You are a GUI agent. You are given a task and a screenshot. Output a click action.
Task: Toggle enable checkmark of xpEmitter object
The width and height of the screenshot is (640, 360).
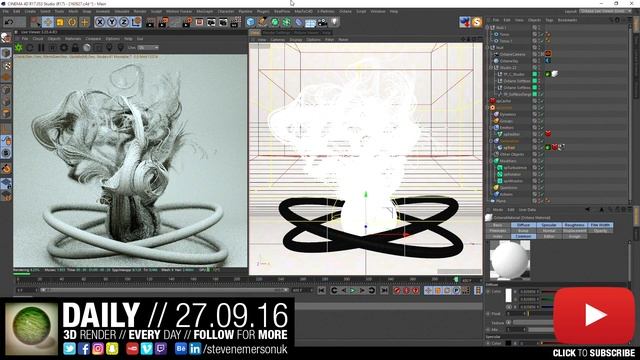point(541,134)
